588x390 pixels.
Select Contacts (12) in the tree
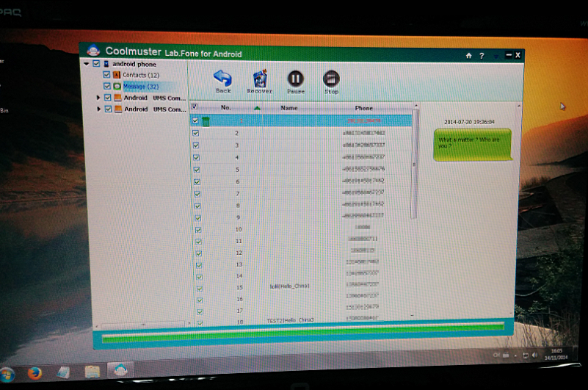pos(140,75)
